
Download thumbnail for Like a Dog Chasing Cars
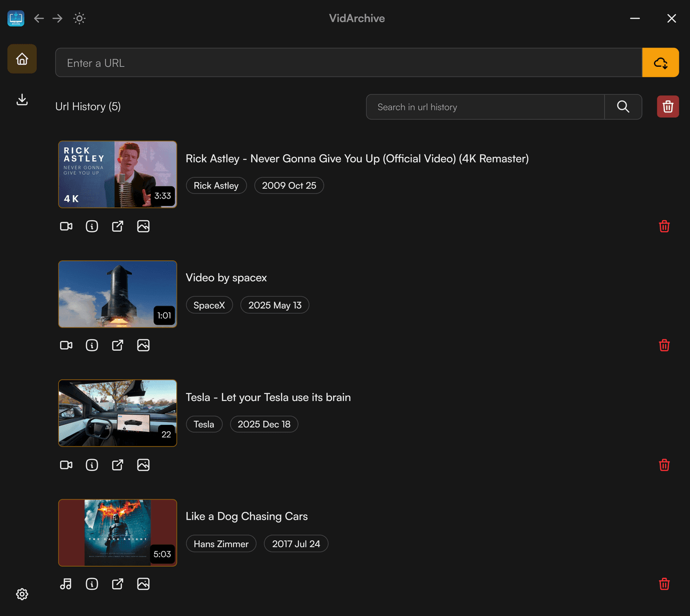tap(143, 584)
